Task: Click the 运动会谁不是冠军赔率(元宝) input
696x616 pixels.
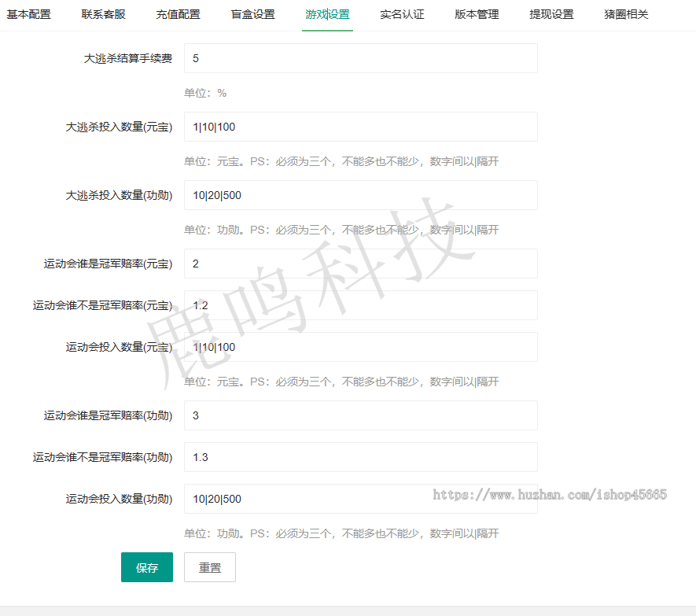Action: pos(361,305)
